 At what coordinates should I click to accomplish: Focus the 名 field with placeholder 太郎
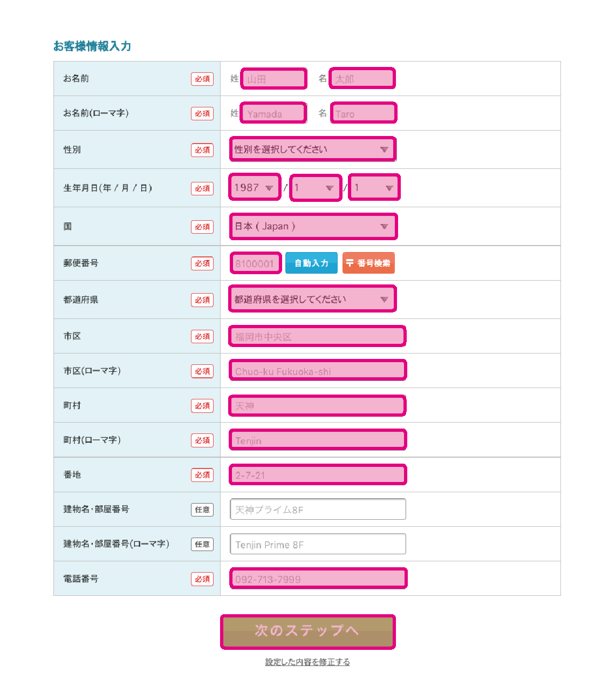tap(362, 78)
